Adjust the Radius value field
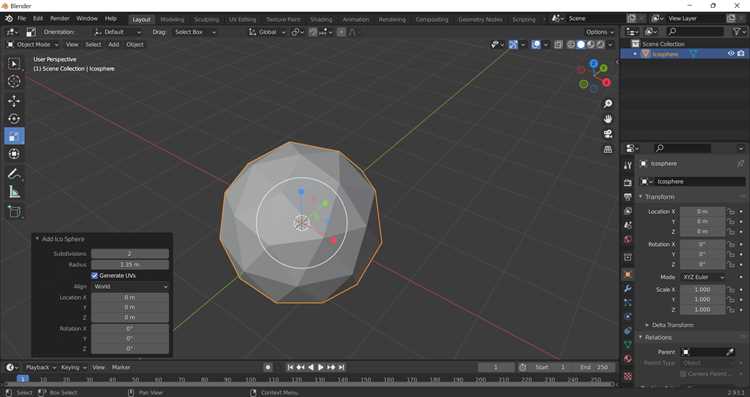 point(130,265)
